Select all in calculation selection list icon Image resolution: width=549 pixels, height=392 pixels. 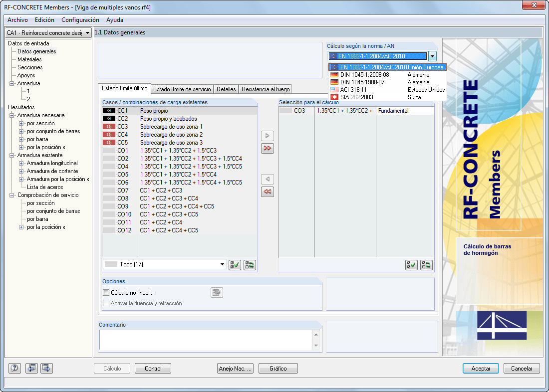click(411, 265)
